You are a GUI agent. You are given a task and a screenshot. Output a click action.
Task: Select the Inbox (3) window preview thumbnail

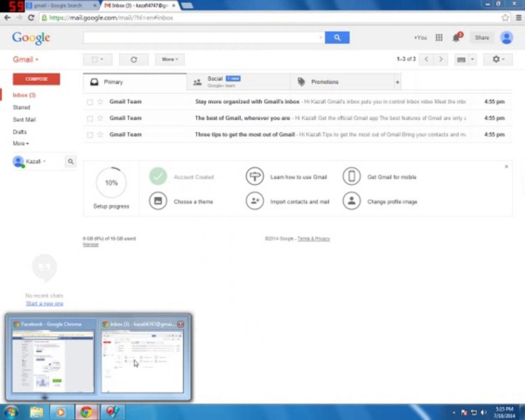pyautogui.click(x=142, y=362)
